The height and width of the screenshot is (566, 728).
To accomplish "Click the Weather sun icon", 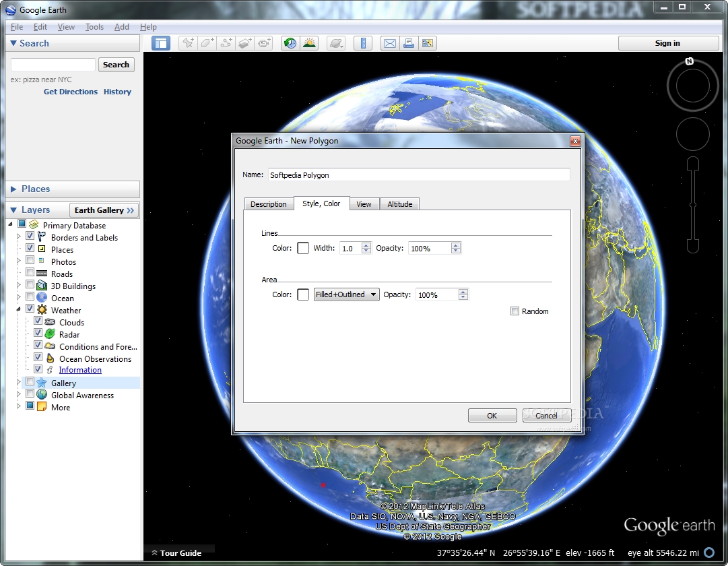I will click(42, 309).
